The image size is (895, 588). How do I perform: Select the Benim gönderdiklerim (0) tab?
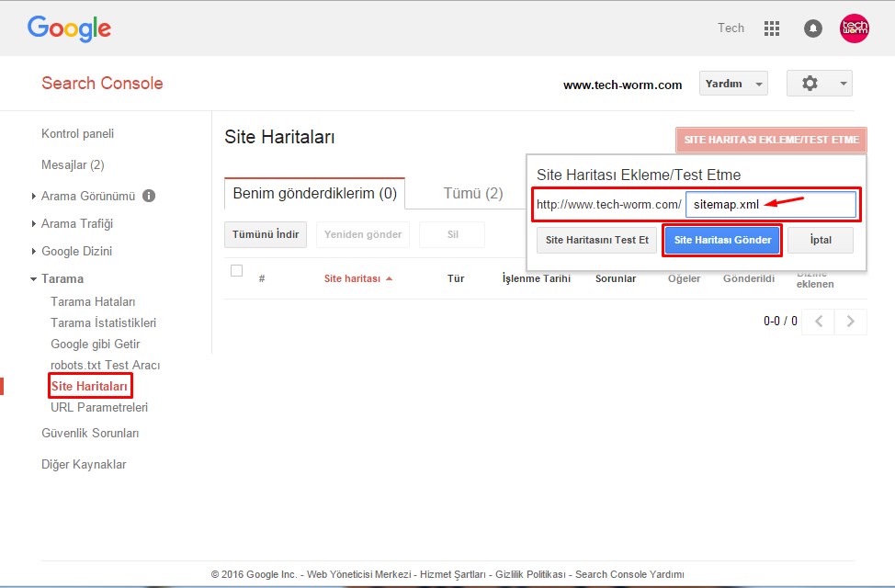click(x=314, y=193)
